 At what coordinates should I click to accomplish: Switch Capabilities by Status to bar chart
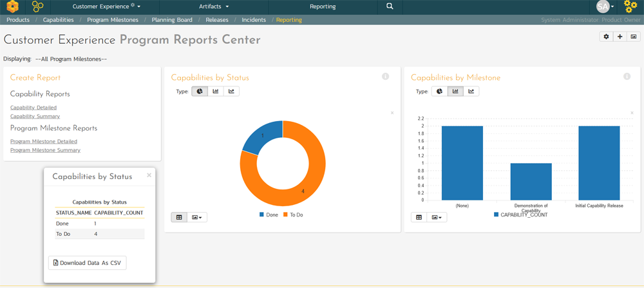[216, 91]
